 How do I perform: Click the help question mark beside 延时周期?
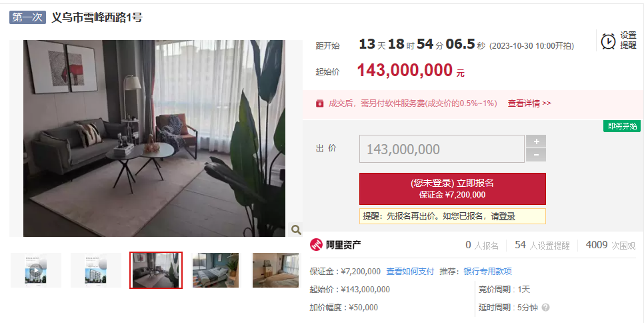pos(545,308)
